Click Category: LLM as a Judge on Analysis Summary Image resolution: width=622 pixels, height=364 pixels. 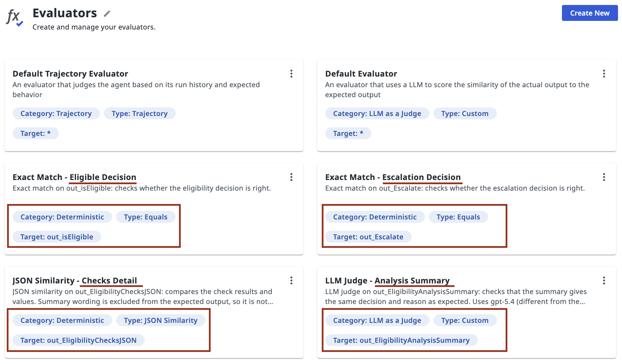377,320
